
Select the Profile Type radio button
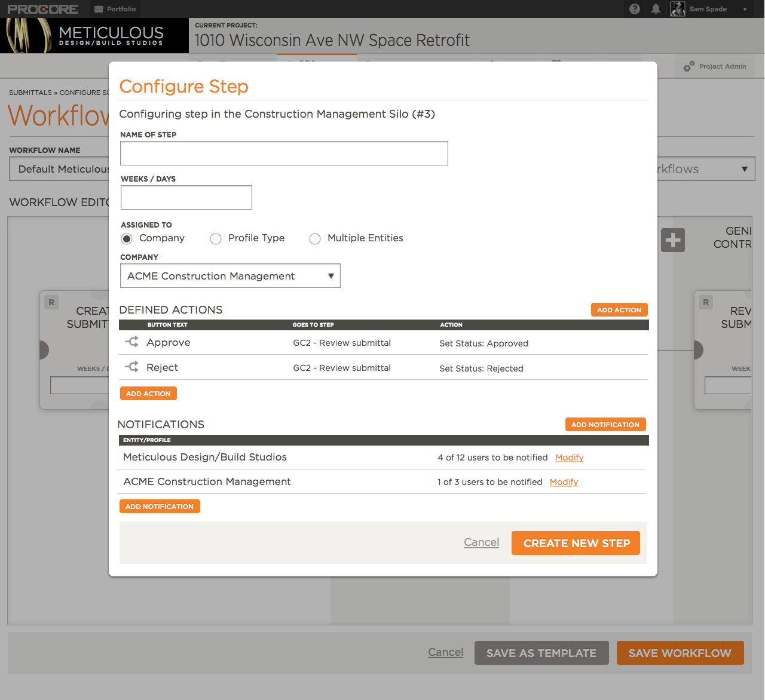(216, 239)
